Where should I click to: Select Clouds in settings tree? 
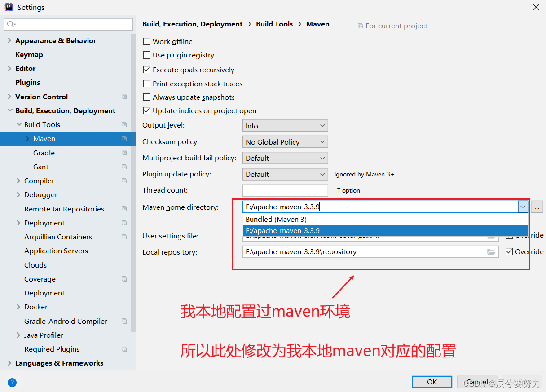click(x=35, y=265)
